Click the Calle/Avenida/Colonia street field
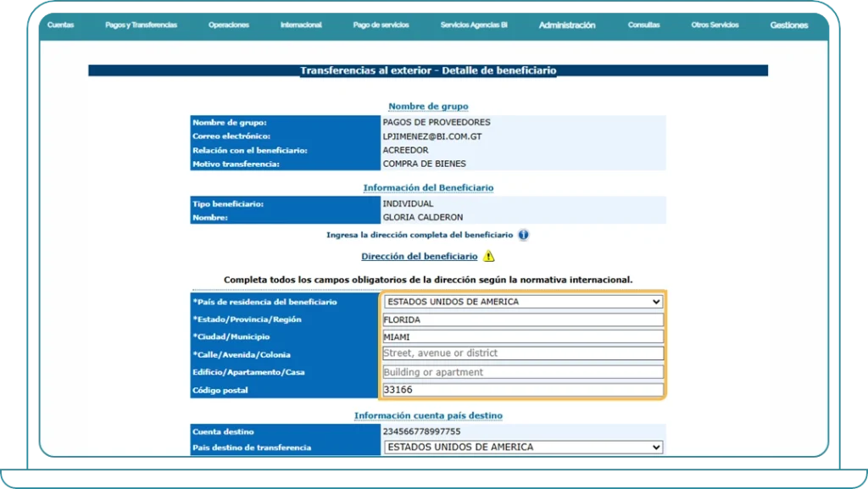Image resolution: width=868 pixels, height=489 pixels. tap(523, 354)
